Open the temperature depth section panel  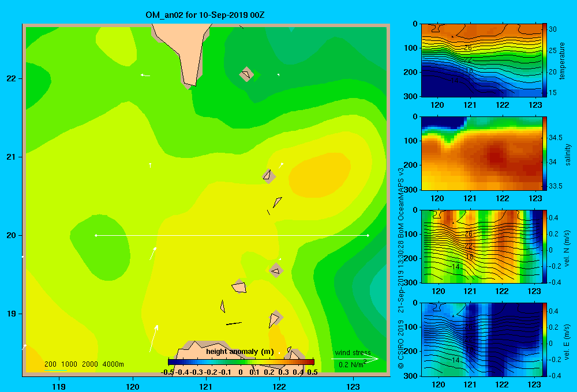[481, 61]
